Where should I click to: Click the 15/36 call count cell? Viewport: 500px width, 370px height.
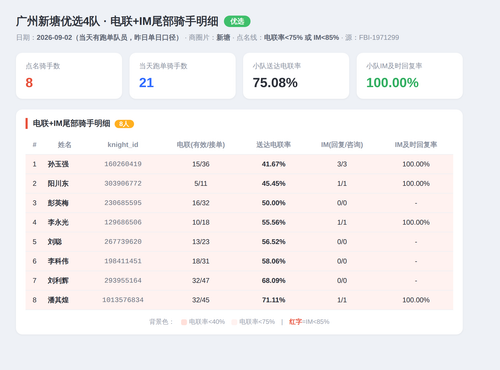tap(201, 164)
